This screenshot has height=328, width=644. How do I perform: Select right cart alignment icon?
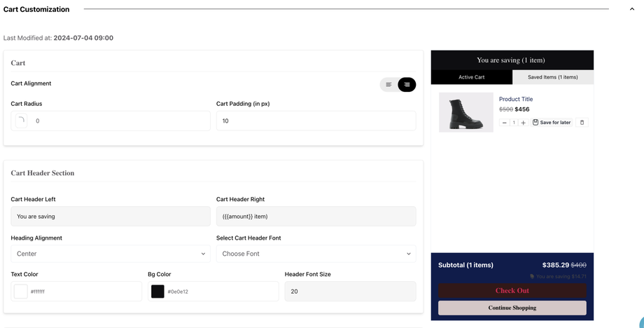407,85
